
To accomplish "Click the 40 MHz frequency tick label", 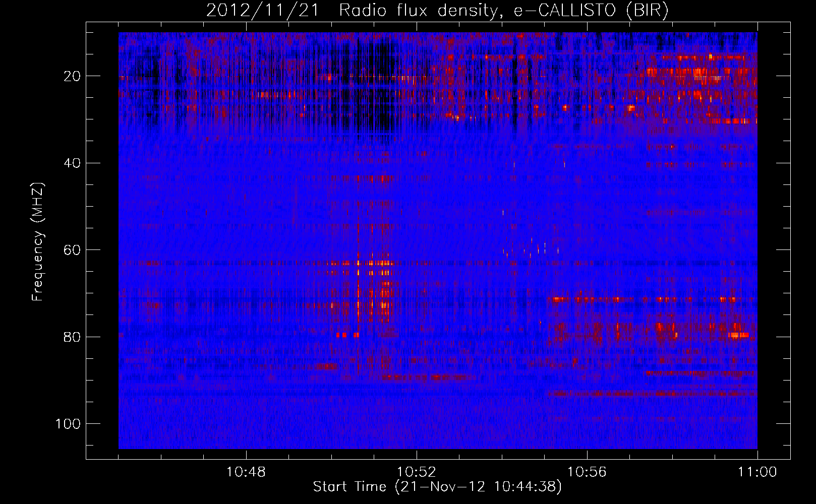I will tap(73, 163).
